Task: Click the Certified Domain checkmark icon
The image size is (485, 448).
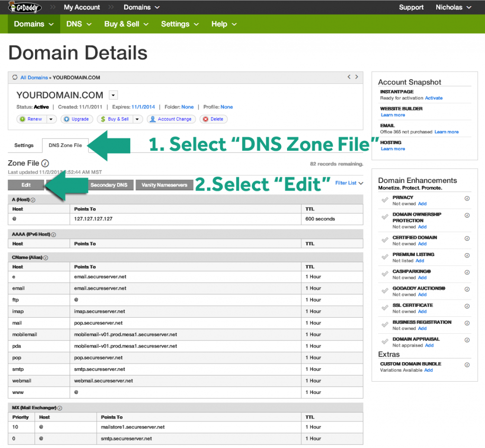Action: 385,240
